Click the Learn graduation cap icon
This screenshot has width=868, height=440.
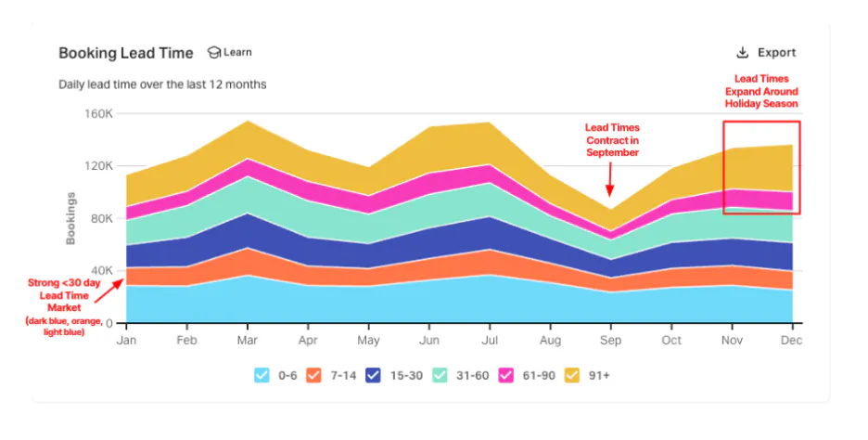tap(213, 52)
